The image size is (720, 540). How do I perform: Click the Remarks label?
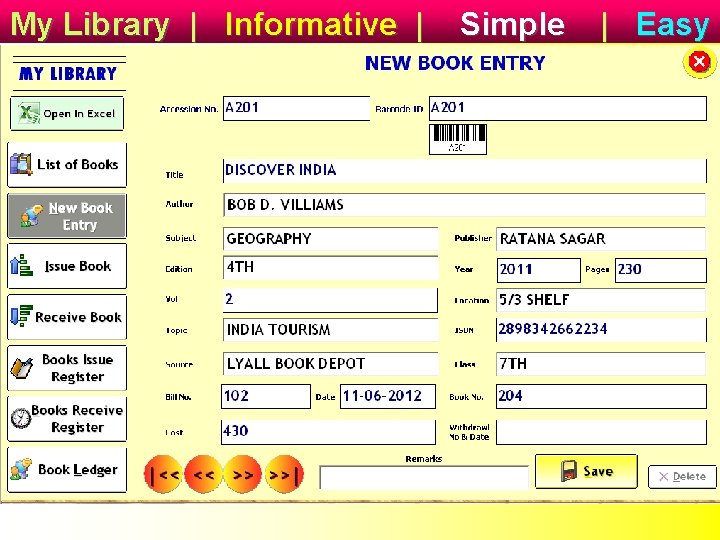424,459
